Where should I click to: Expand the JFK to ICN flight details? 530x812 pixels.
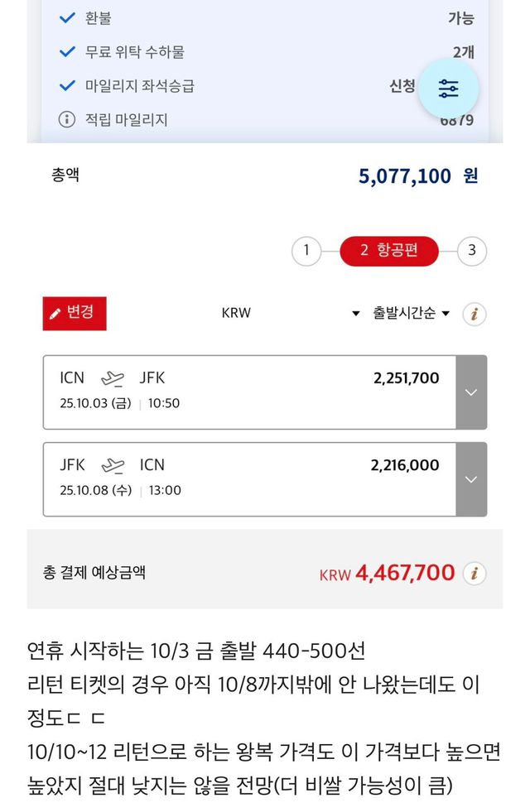(x=471, y=479)
